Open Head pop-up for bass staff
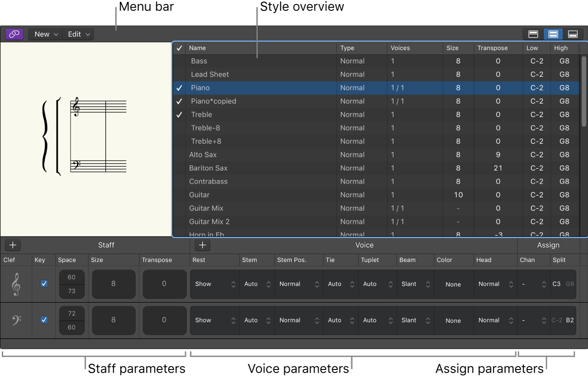The height and width of the screenshot is (379, 588). [x=496, y=320]
